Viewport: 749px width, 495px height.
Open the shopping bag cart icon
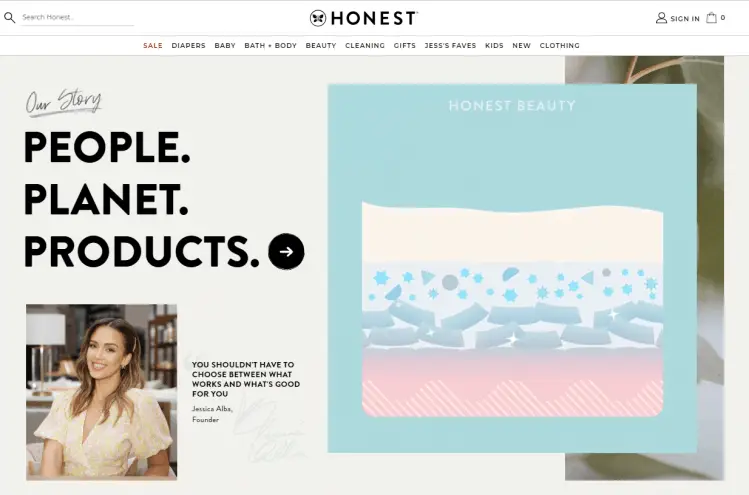click(711, 18)
